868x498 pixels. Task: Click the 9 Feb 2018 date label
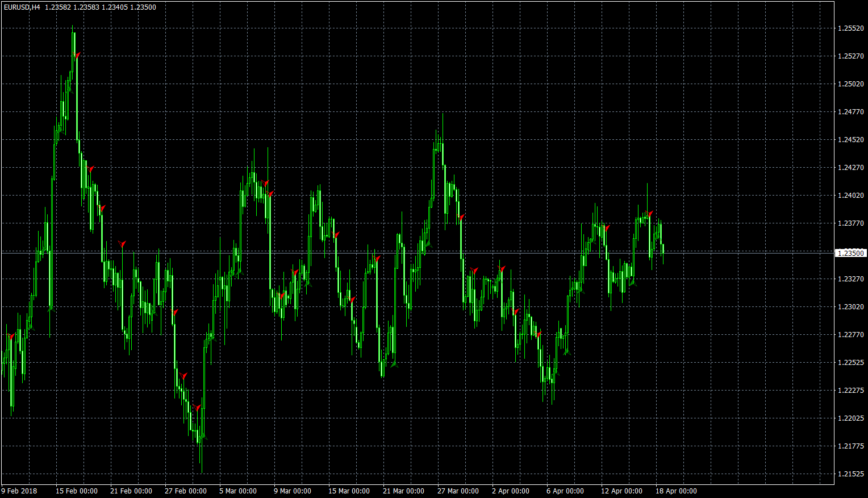[19, 491]
